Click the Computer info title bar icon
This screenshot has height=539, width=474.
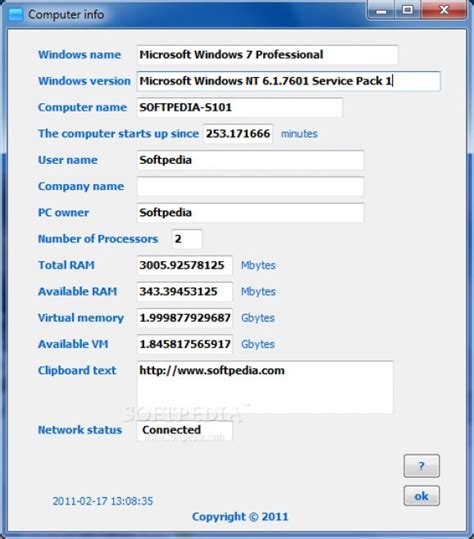click(15, 14)
